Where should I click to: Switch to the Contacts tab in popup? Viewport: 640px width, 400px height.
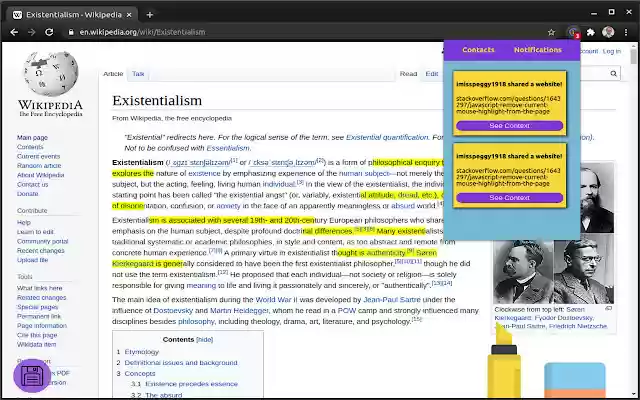(478, 50)
